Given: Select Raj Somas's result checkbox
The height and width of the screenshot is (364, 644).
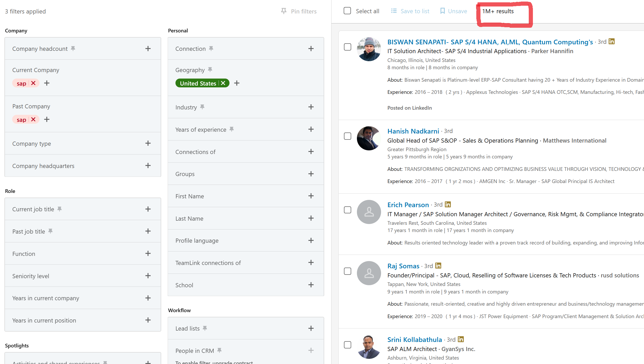Looking at the screenshot, I should point(347,271).
